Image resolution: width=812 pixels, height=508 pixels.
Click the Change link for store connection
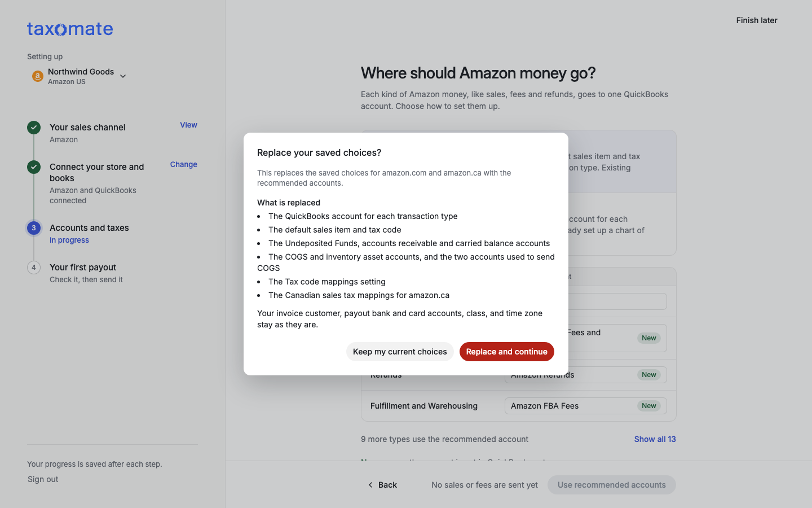pyautogui.click(x=184, y=165)
